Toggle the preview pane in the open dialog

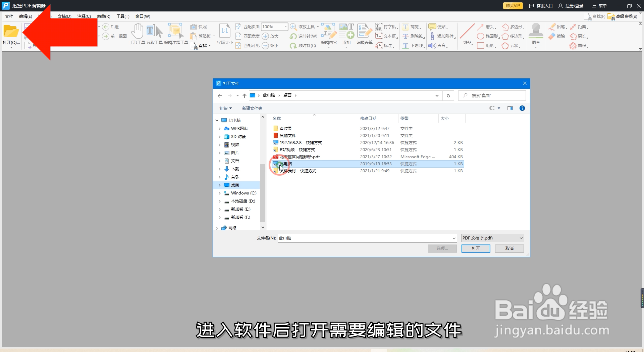pos(510,108)
